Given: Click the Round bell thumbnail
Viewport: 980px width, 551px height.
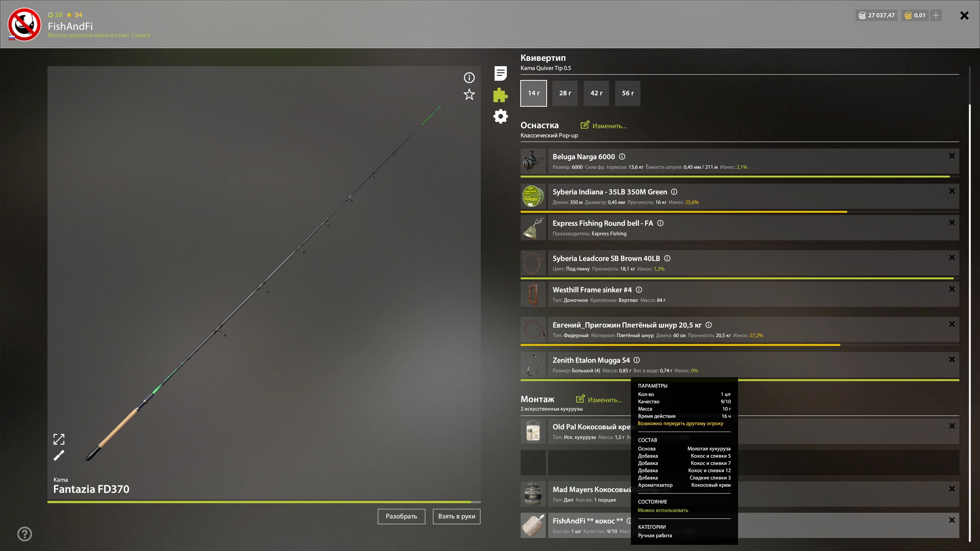Looking at the screenshot, I should (x=533, y=228).
